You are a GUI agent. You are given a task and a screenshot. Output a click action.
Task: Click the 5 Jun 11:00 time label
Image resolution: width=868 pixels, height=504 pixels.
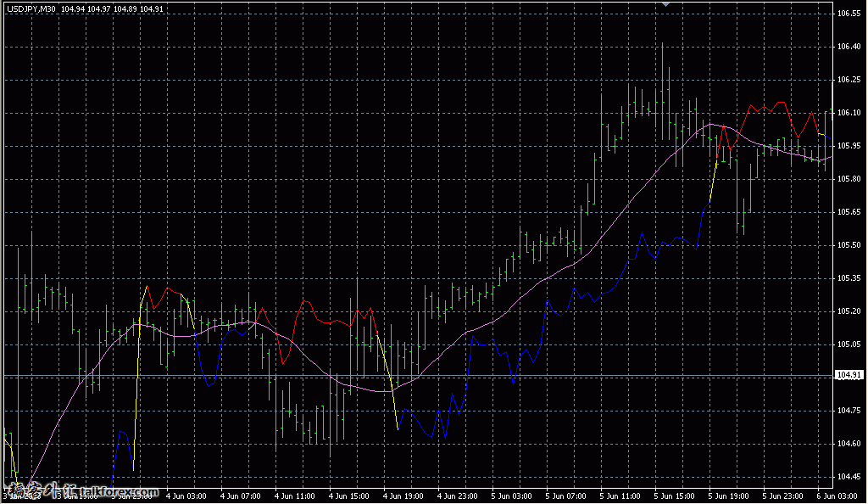pos(620,496)
